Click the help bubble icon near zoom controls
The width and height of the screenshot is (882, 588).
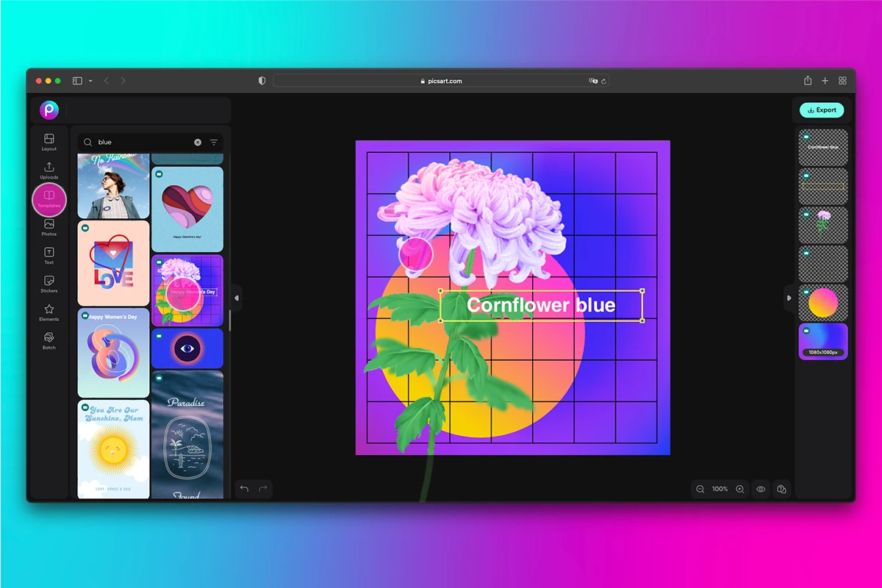point(781,489)
